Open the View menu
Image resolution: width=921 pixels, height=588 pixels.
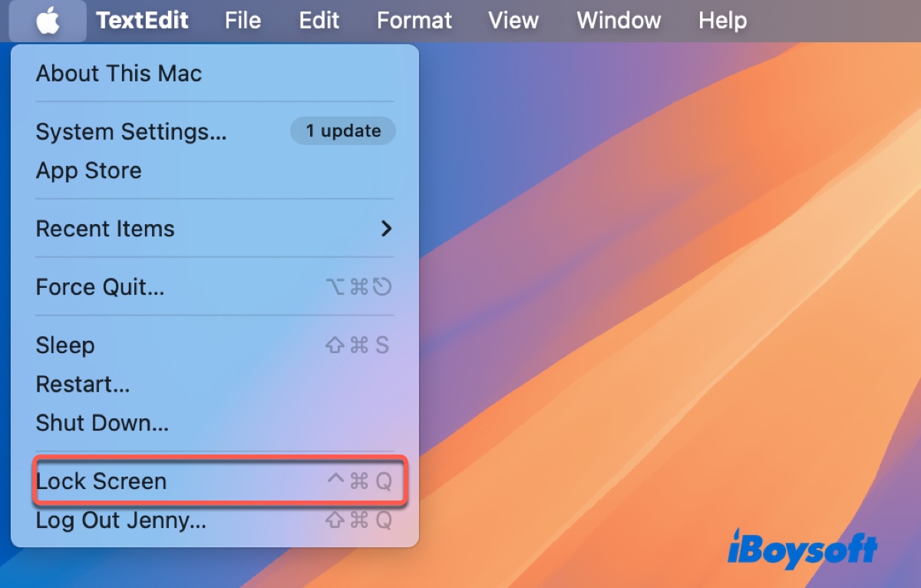click(x=513, y=21)
